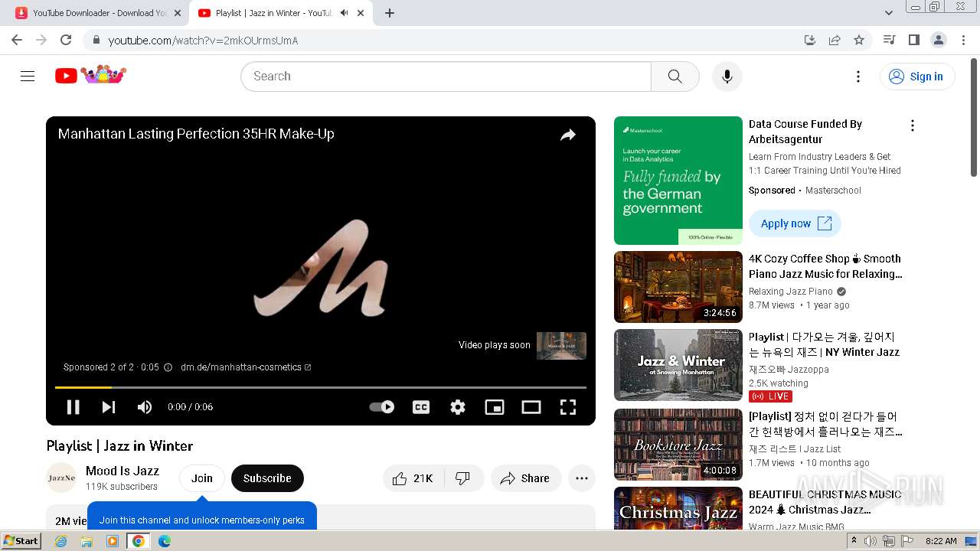This screenshot has height=551, width=980.
Task: Open Relaxing Jazz Piano channel
Action: click(x=791, y=292)
